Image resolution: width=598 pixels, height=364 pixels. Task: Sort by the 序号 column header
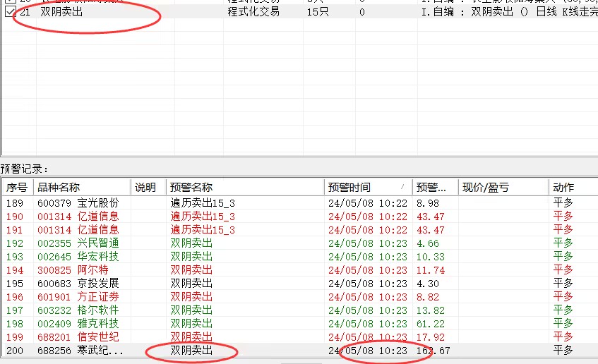(17, 187)
